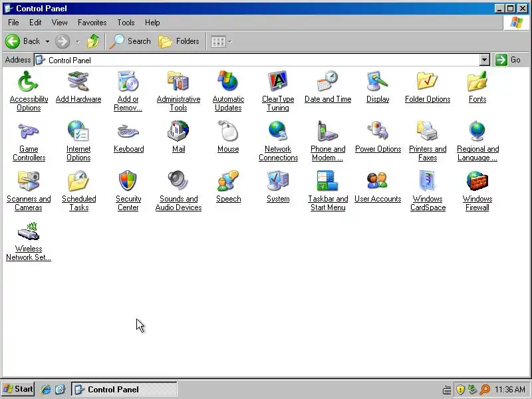Open the Views toolbar dropdown

(221, 42)
